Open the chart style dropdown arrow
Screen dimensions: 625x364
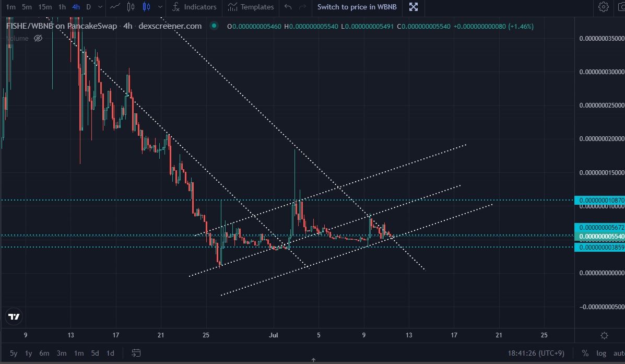pyautogui.click(x=160, y=7)
